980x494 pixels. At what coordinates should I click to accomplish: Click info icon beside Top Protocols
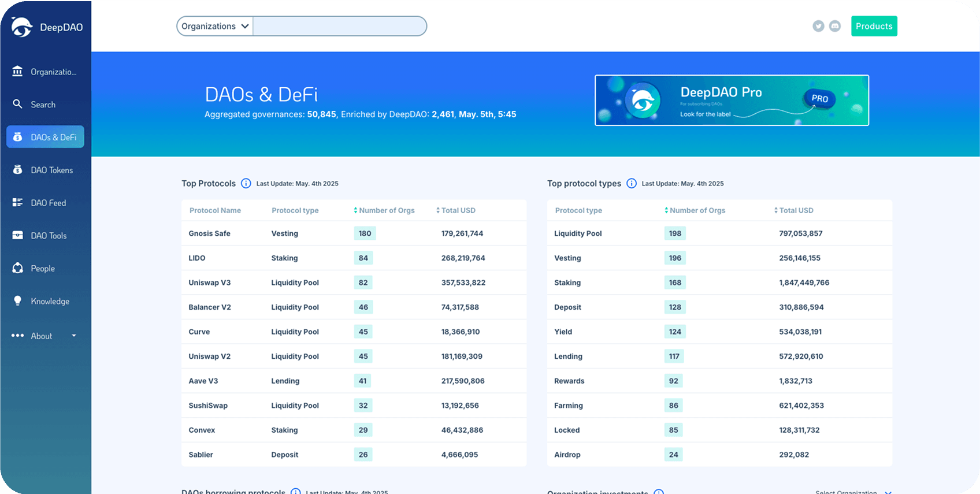pos(246,183)
